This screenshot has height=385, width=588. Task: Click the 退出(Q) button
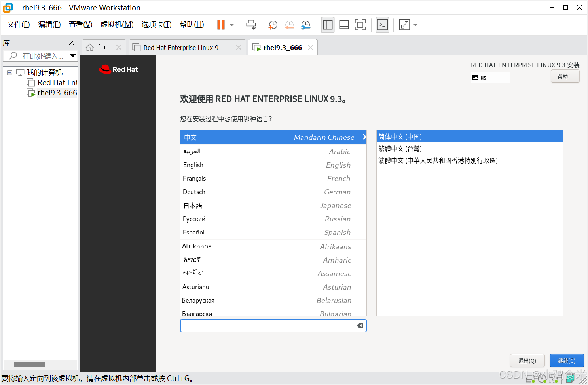(x=527, y=360)
